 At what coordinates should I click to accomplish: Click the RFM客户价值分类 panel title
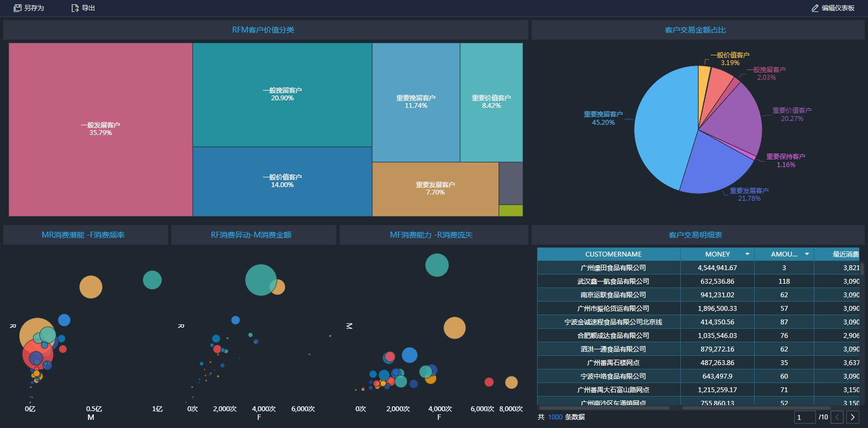[x=263, y=30]
